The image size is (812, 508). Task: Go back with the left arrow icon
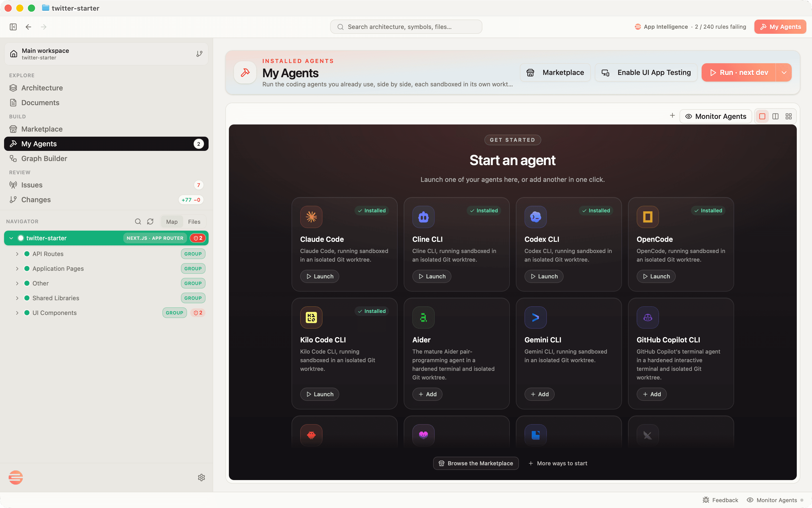tap(28, 27)
